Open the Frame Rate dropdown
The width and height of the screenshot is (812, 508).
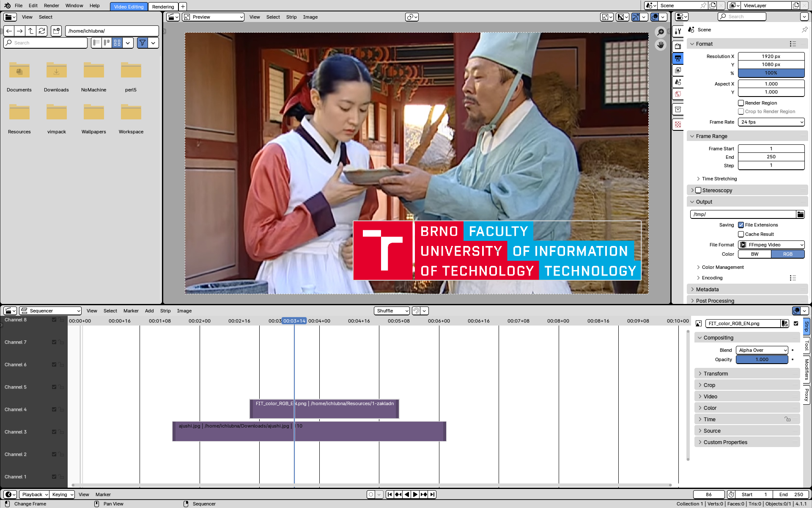tap(771, 122)
